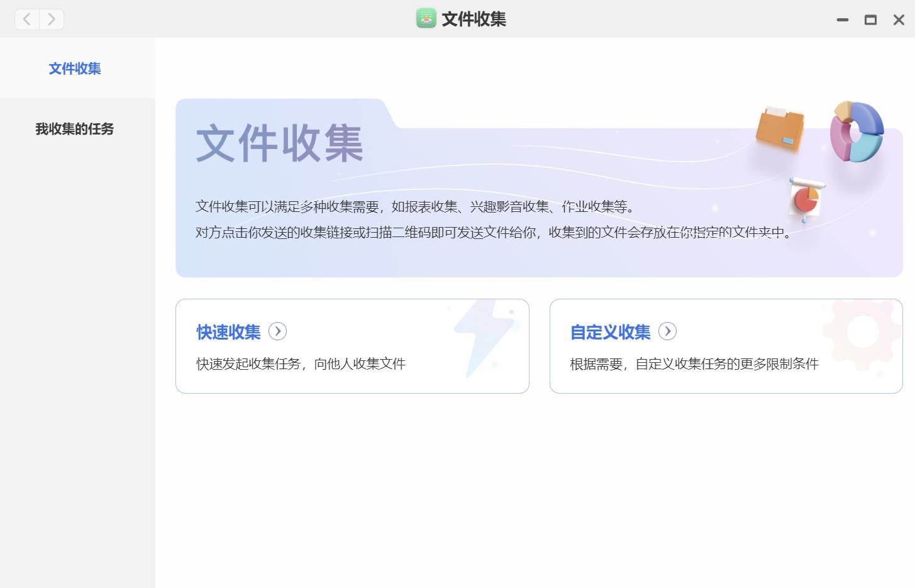915x588 pixels.
Task: Click the circled arrow beside 自定义收集
Action: tap(667, 331)
